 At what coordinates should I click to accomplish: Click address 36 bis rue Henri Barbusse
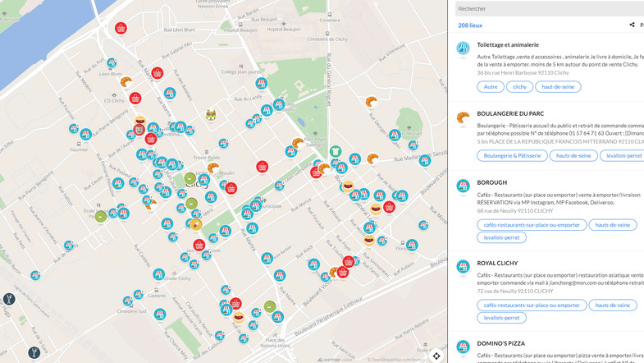[x=523, y=73]
